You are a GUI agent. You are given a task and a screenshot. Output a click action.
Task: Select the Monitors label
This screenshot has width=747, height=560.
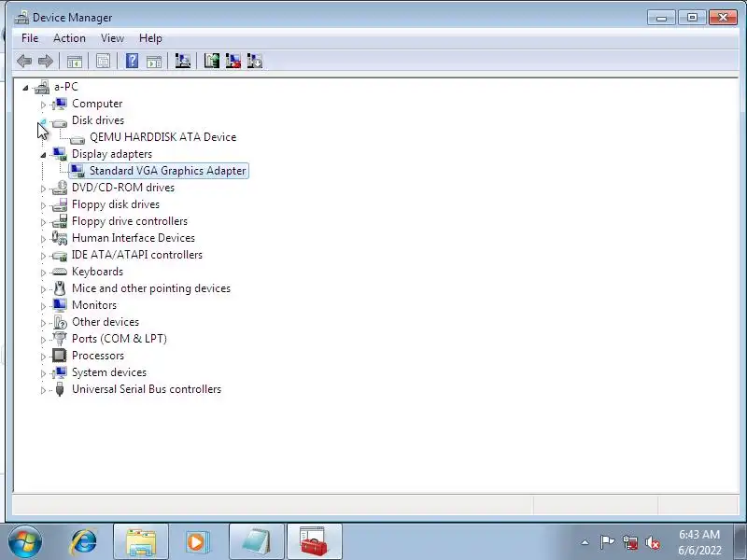tap(94, 305)
